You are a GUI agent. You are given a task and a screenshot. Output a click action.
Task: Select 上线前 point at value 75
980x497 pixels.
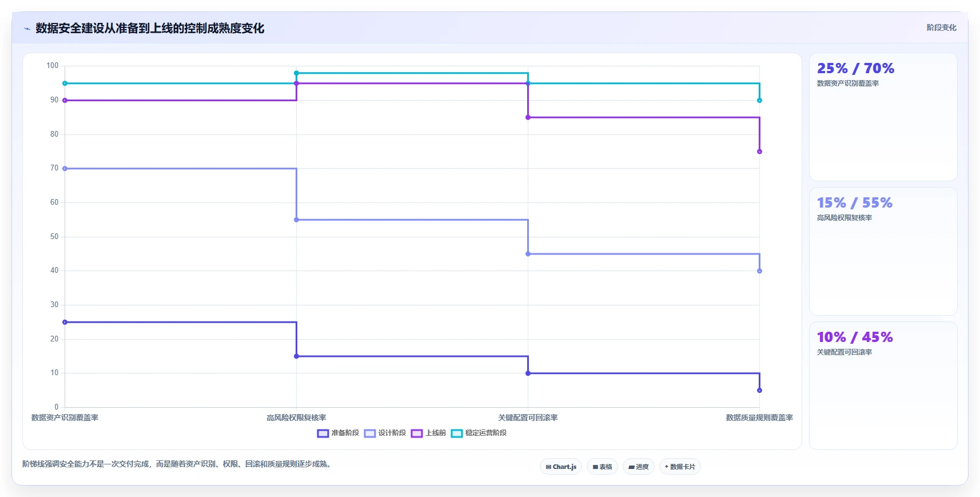(x=759, y=152)
